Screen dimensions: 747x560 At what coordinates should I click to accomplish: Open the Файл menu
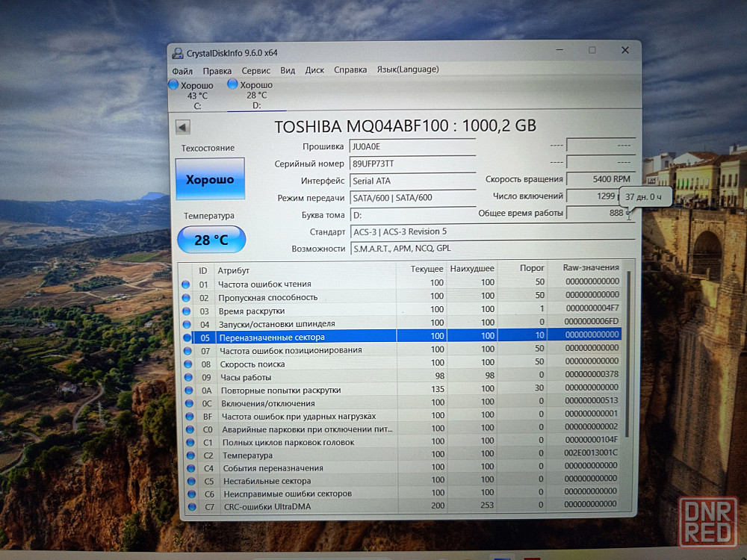[x=182, y=71]
